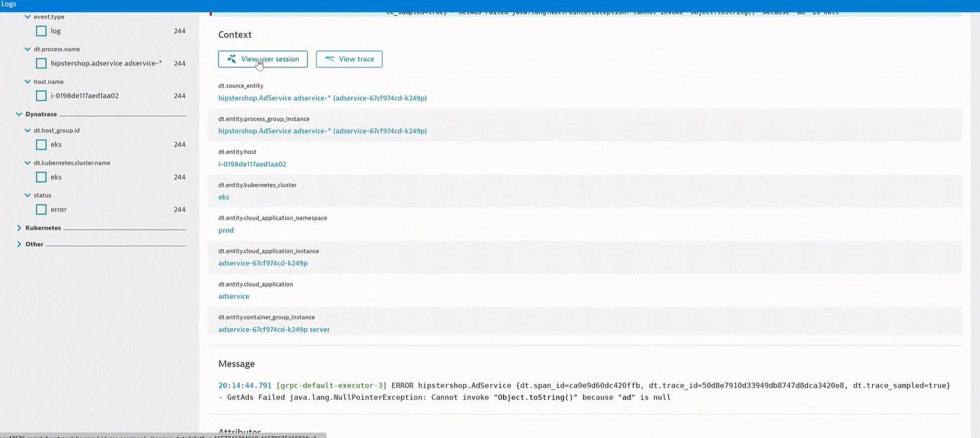Open adservice-67cf974cd-k249p instance link
This screenshot has width=980, height=438.
pos(263,263)
